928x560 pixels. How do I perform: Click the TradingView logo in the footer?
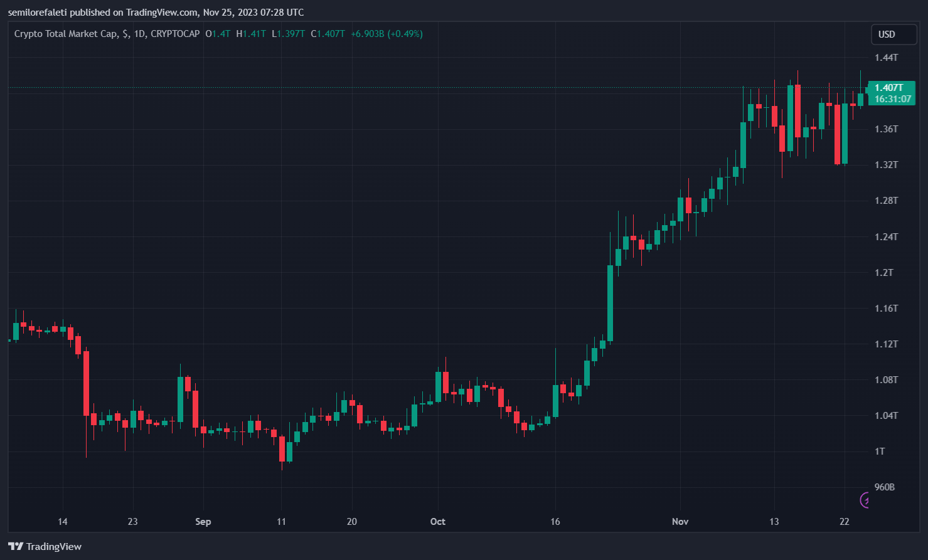tap(45, 546)
